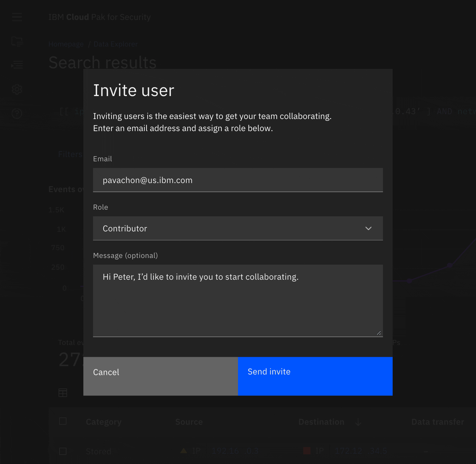This screenshot has width=476, height=464.
Task: Check the Stored row checkbox
Action: 63,451
